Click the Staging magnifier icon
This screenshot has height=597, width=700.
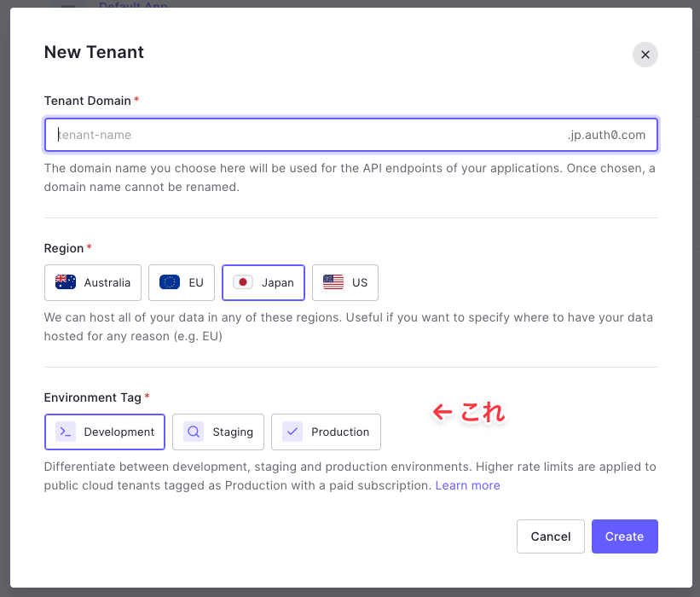(194, 432)
